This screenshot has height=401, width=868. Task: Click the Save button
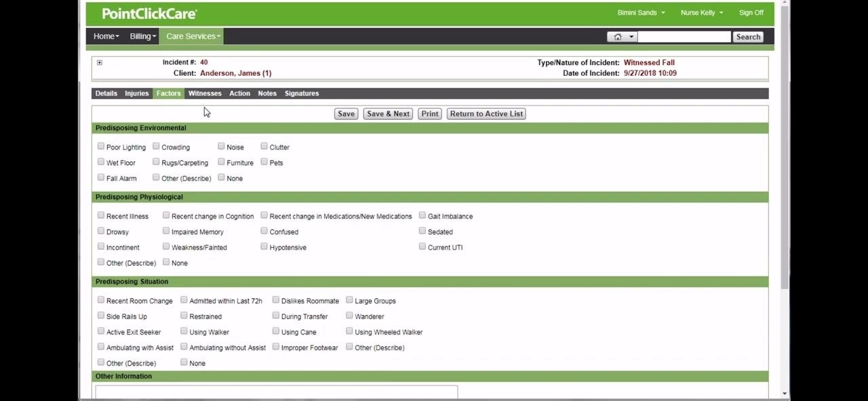tap(346, 114)
